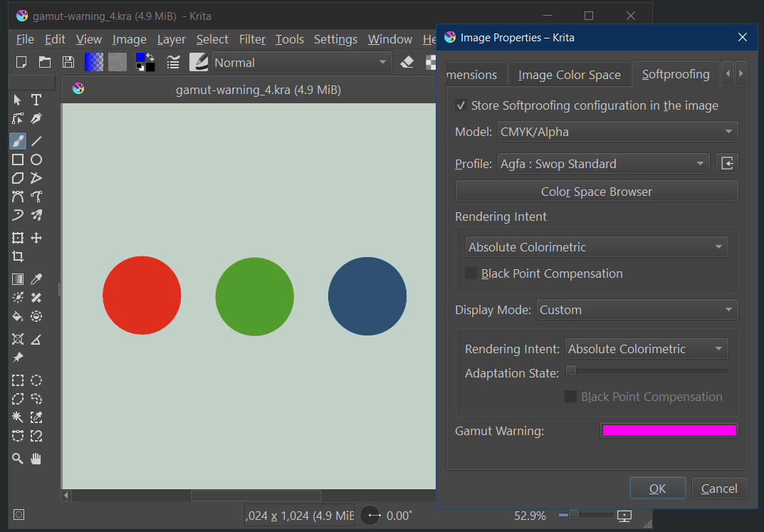Activate the Crop tool

[x=18, y=256]
